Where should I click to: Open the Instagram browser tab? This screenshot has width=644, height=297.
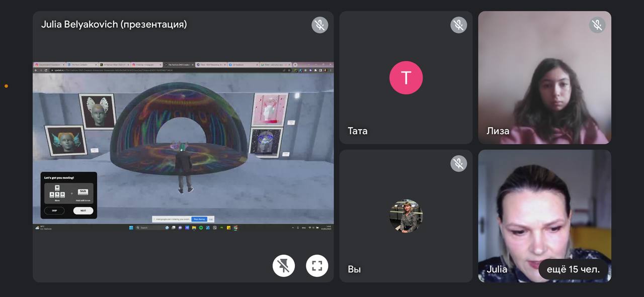coord(146,65)
